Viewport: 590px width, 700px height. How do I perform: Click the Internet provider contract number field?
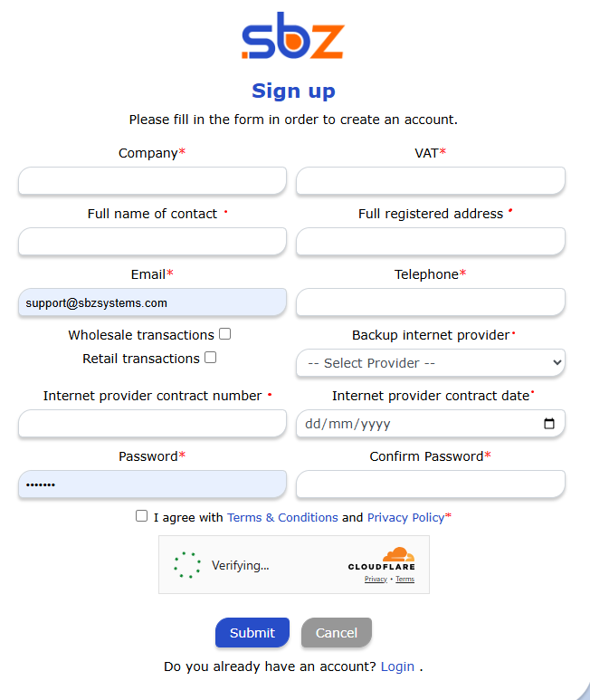pos(152,424)
